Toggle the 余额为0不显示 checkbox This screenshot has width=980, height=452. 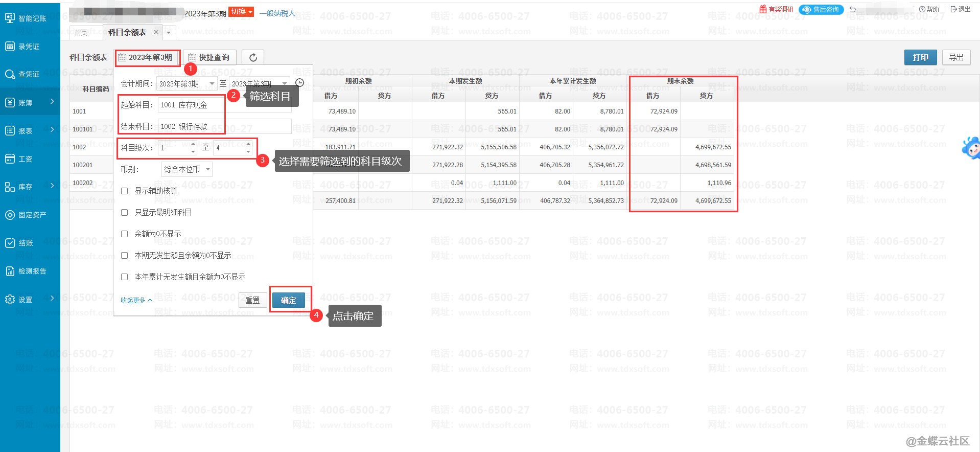124,234
